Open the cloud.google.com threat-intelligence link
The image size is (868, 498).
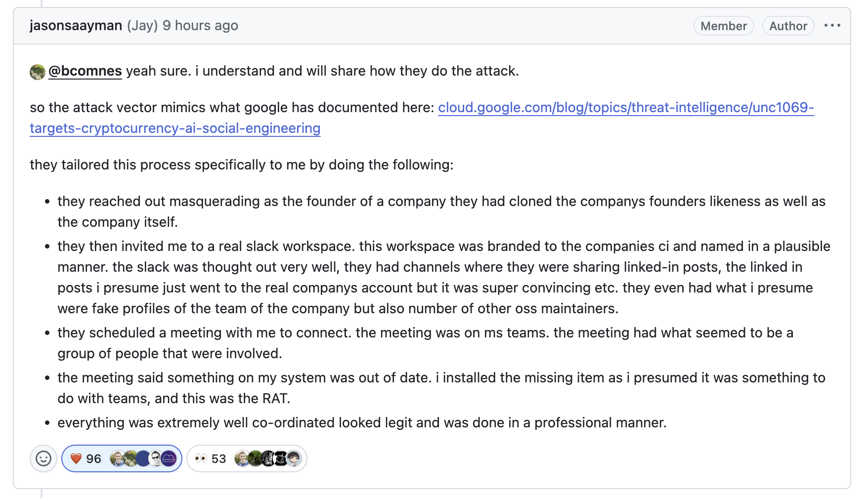click(422, 118)
